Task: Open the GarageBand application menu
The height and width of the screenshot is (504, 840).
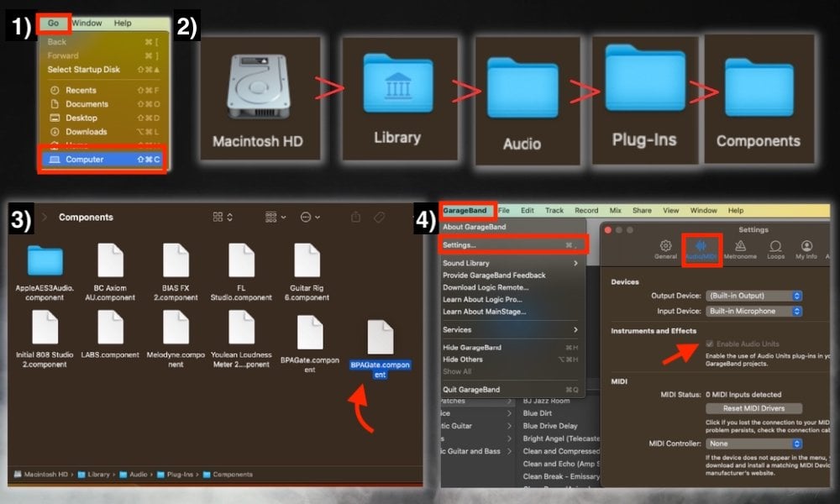Action: click(465, 211)
